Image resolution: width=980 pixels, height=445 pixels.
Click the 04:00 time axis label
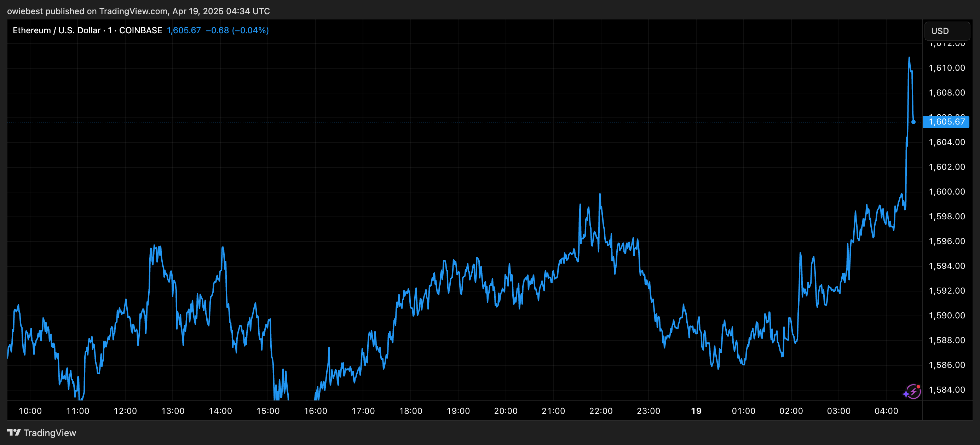click(886, 411)
